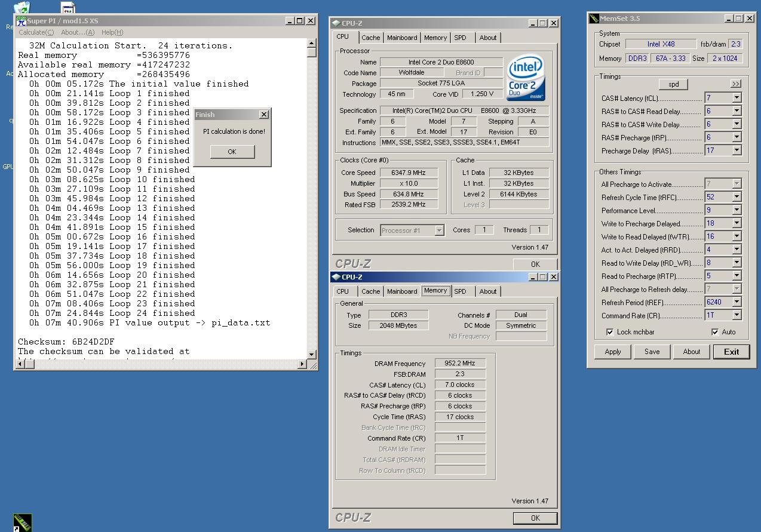
Task: Open Read to Precharge (tRTP) dropdown
Action: (737, 276)
